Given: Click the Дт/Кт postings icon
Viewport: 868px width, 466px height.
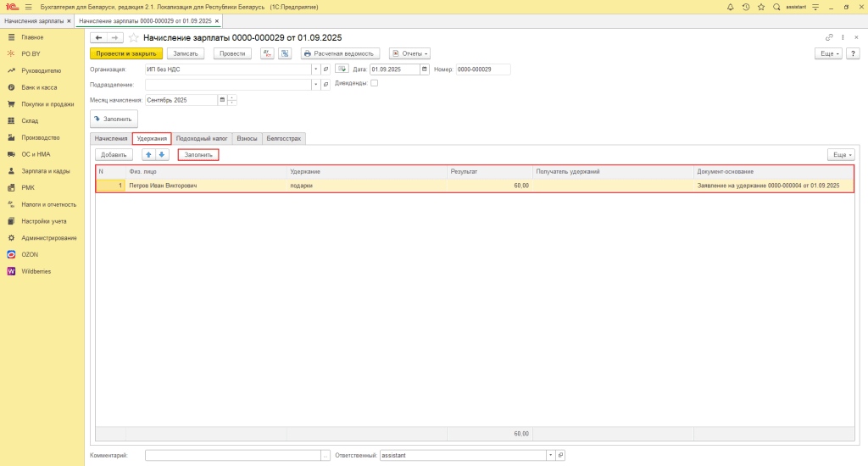Looking at the screenshot, I should pos(266,53).
